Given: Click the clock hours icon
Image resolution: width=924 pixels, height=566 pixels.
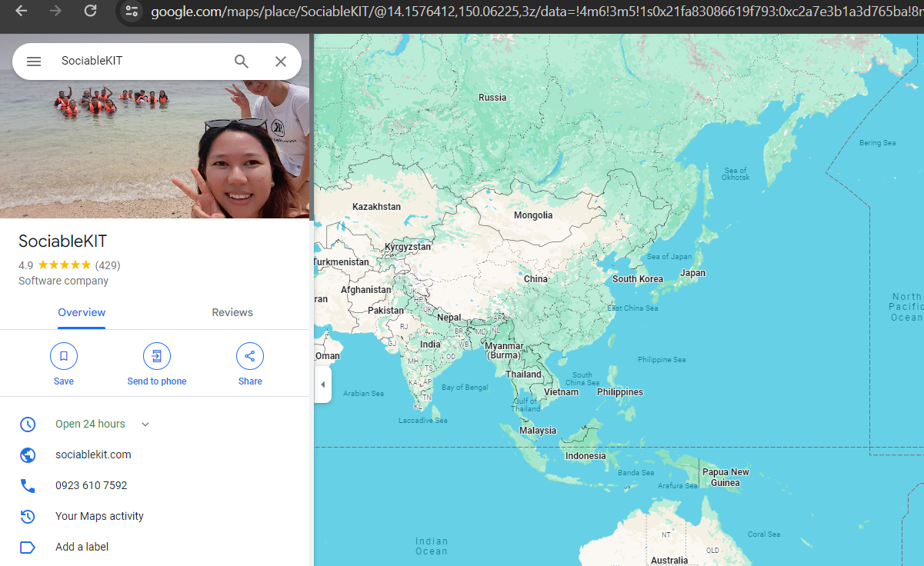Looking at the screenshot, I should (28, 424).
